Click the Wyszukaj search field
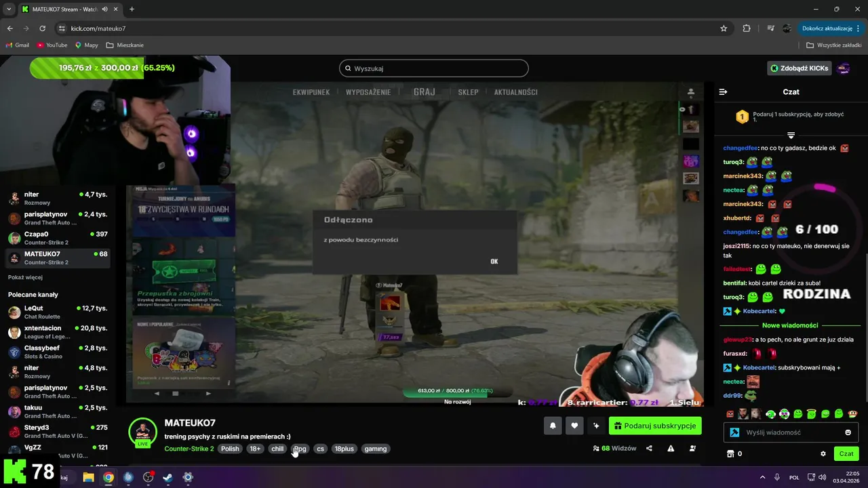This screenshot has height=488, width=868. 434,68
